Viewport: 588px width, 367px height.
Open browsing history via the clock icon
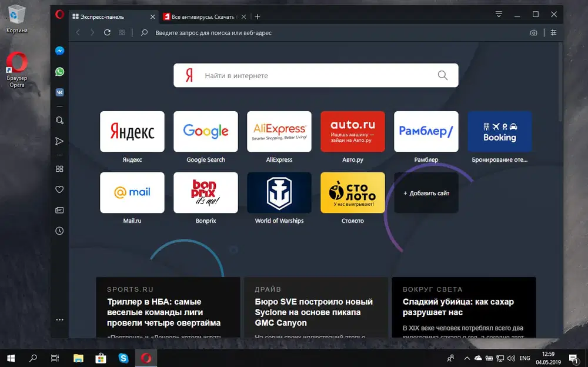click(59, 231)
